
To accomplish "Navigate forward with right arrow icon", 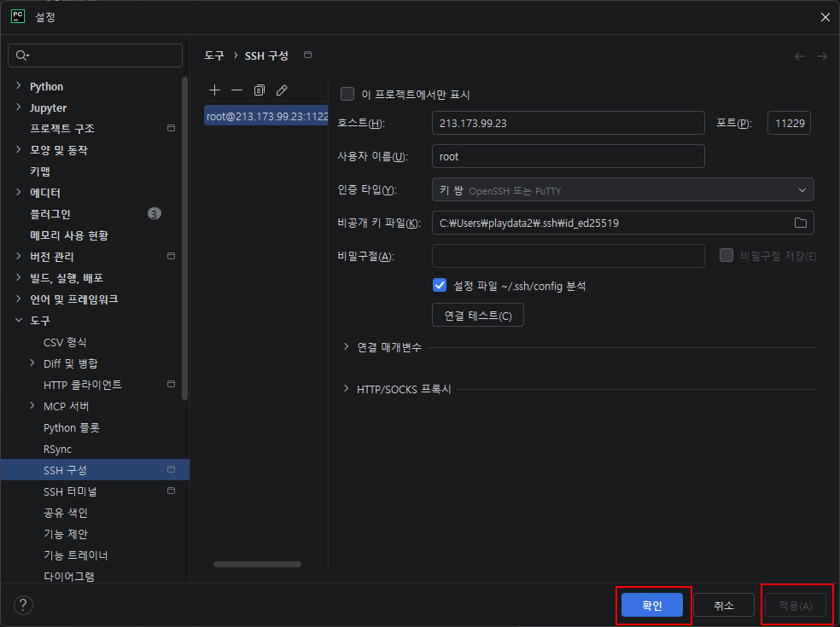I will [822, 56].
